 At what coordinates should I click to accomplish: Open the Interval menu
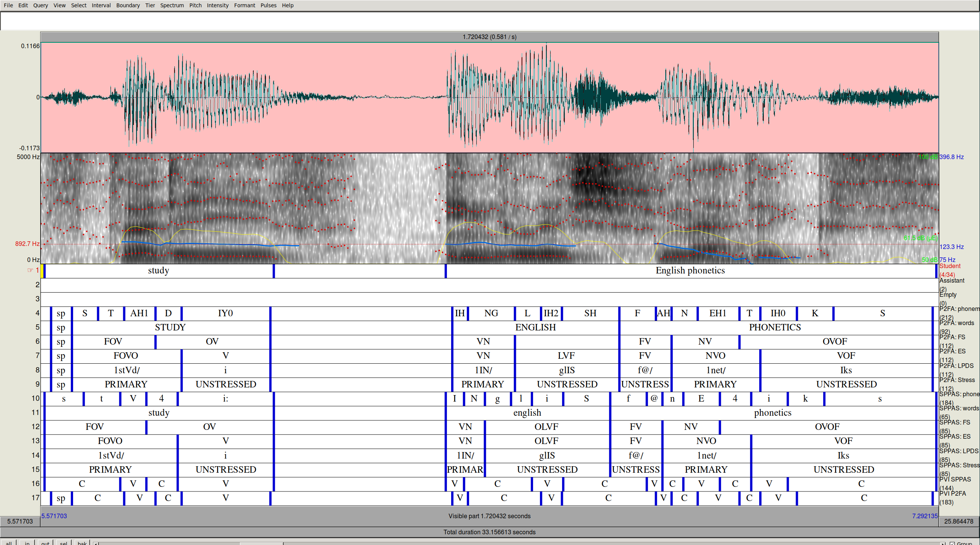[x=101, y=5]
